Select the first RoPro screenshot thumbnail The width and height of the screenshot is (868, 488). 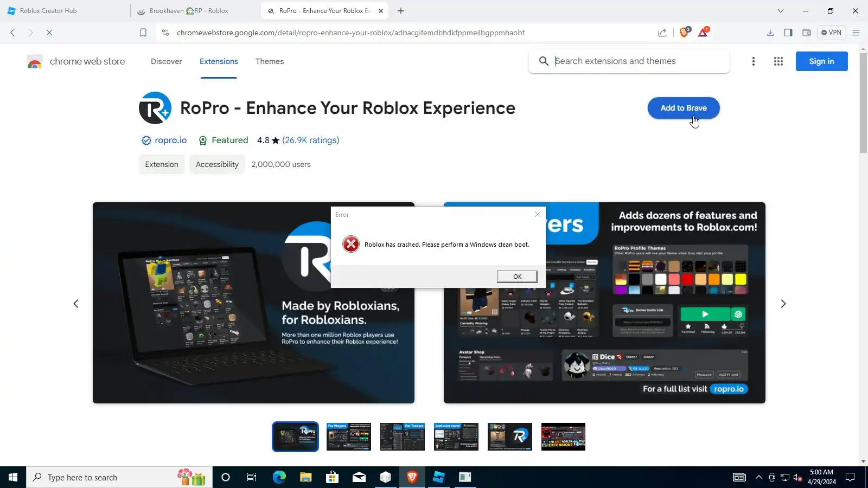pos(295,436)
